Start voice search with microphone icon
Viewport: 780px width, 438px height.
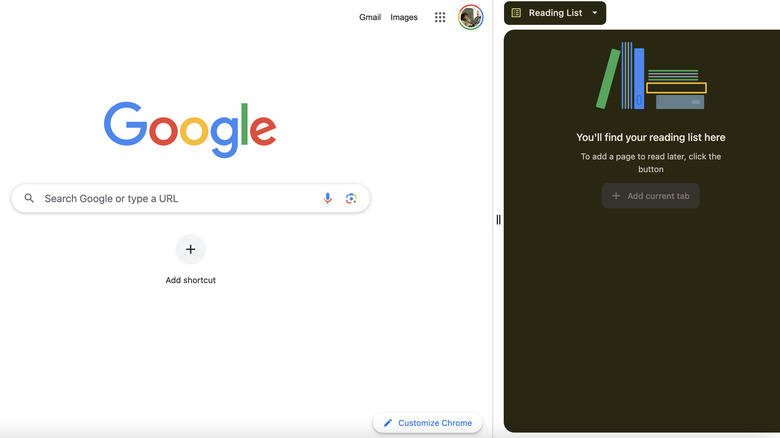point(327,198)
